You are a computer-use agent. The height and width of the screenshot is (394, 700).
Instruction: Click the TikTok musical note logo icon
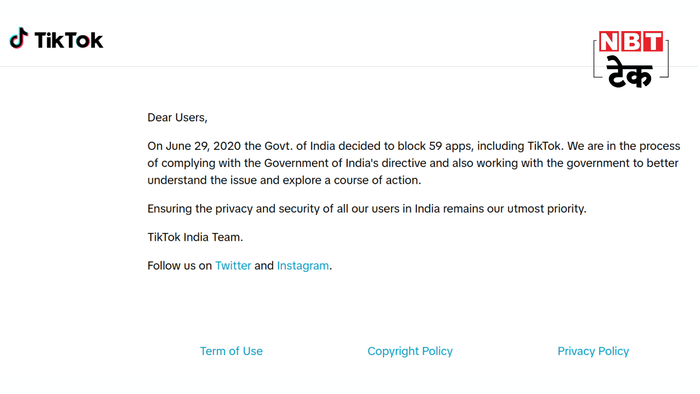(x=19, y=38)
